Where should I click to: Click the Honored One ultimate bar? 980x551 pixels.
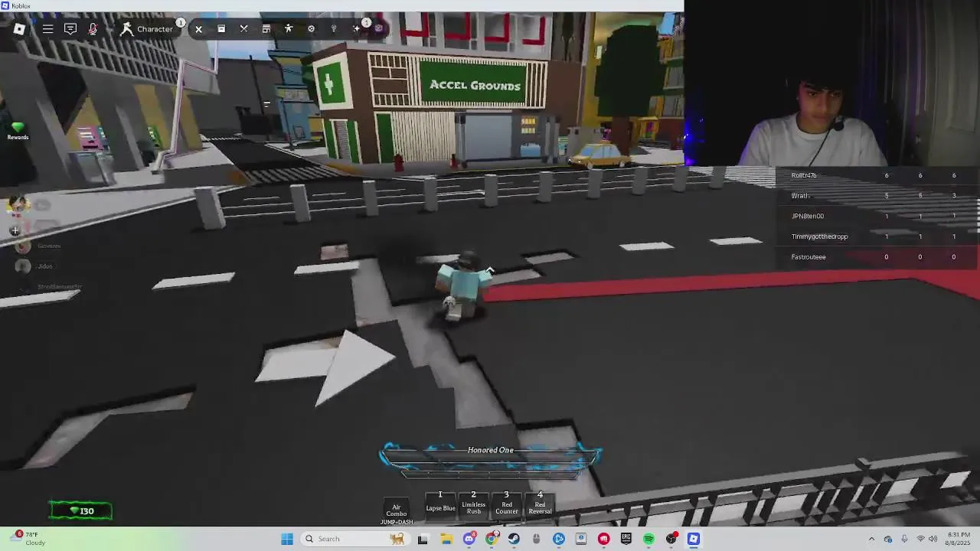pyautogui.click(x=490, y=457)
